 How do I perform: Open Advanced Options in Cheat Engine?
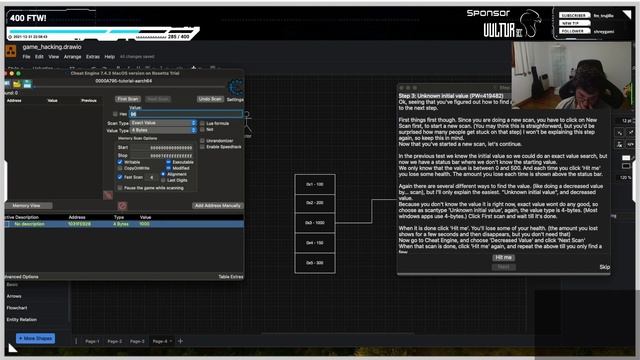click(x=22, y=277)
